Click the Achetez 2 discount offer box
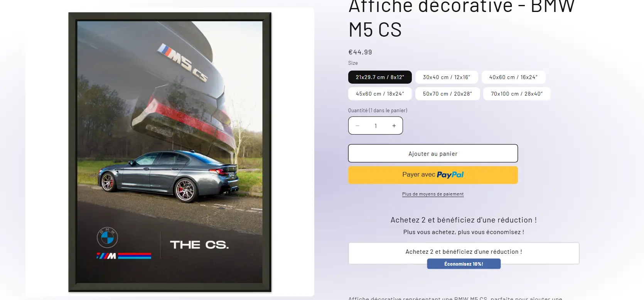Screen dimensions: 644x300 click(464, 253)
